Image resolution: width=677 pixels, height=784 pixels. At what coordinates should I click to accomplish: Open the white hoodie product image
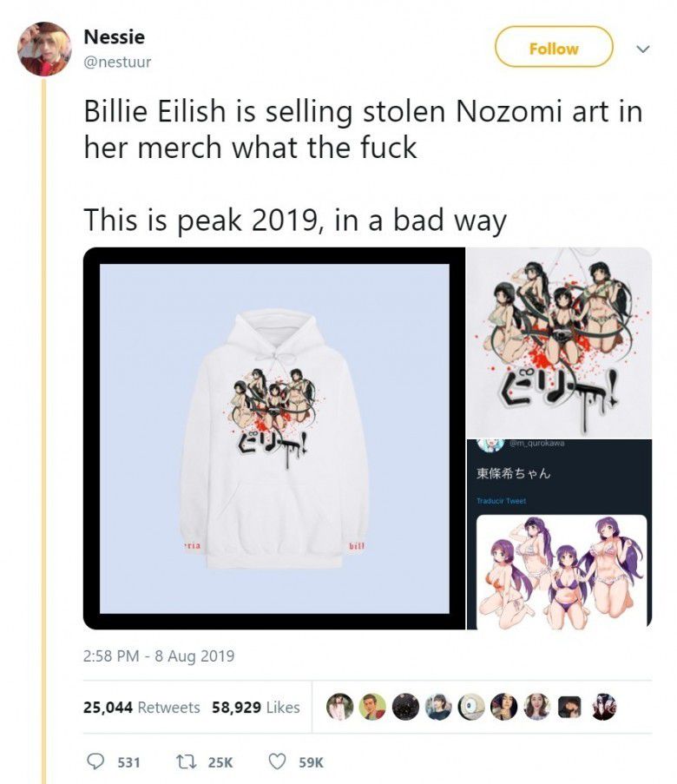pos(274,438)
